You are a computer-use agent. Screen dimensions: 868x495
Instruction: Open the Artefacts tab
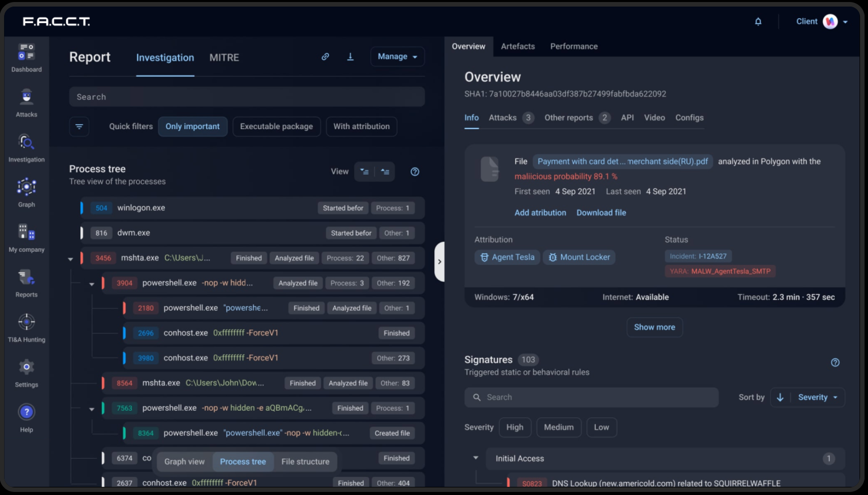point(518,46)
